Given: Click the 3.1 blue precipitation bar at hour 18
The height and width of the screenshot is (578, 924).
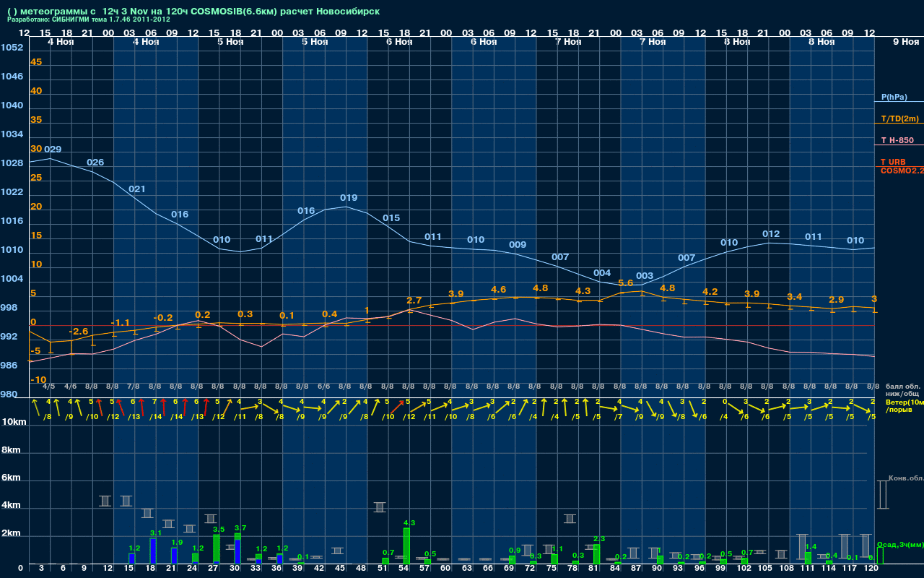Looking at the screenshot, I should tap(153, 551).
